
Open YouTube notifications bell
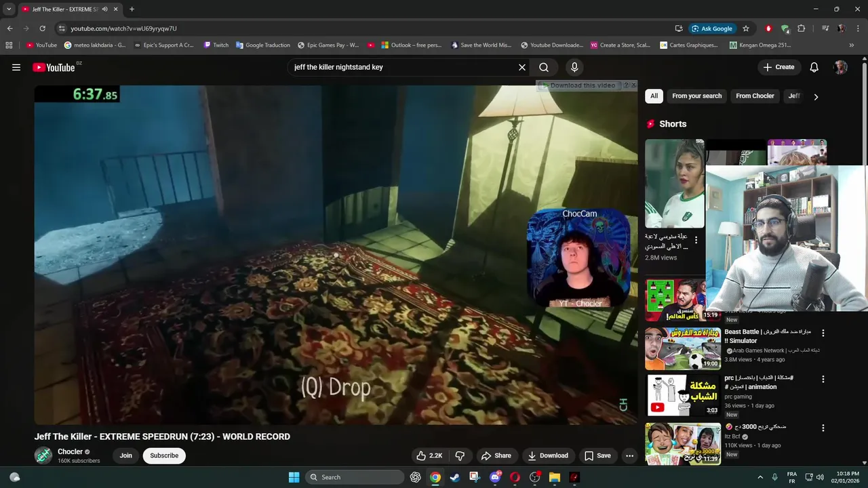tap(814, 67)
